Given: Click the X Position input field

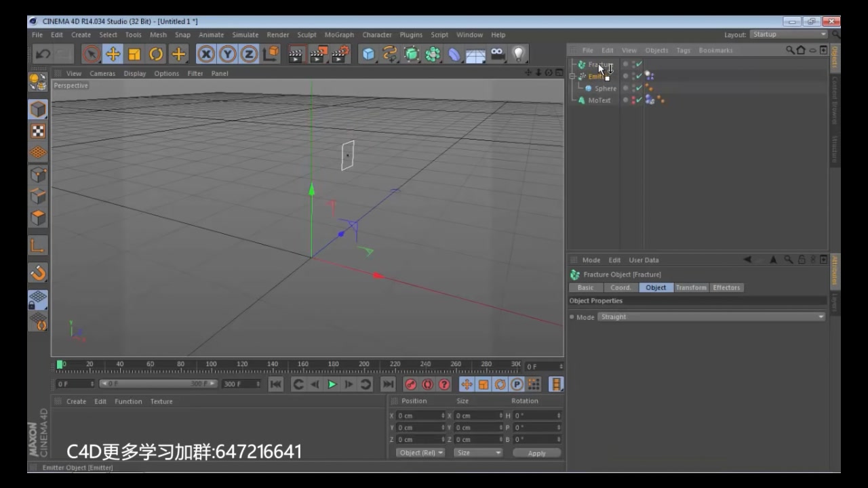Looking at the screenshot, I should pyautogui.click(x=419, y=414).
